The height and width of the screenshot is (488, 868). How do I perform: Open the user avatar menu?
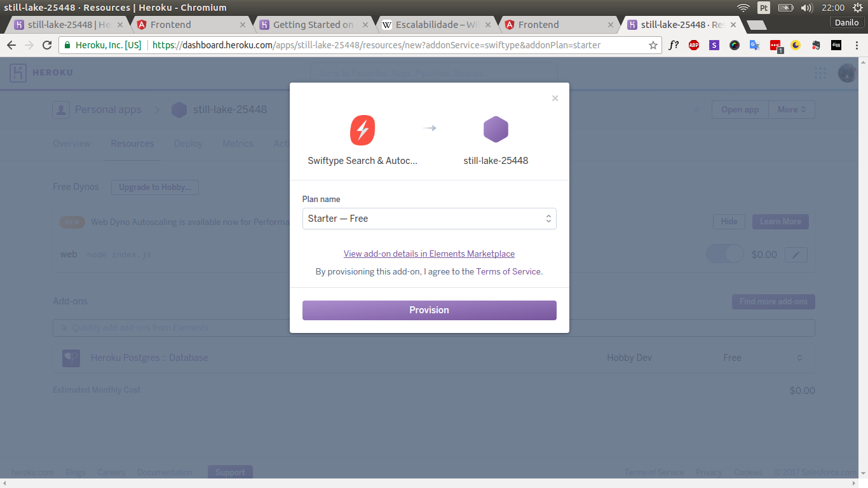click(x=846, y=73)
